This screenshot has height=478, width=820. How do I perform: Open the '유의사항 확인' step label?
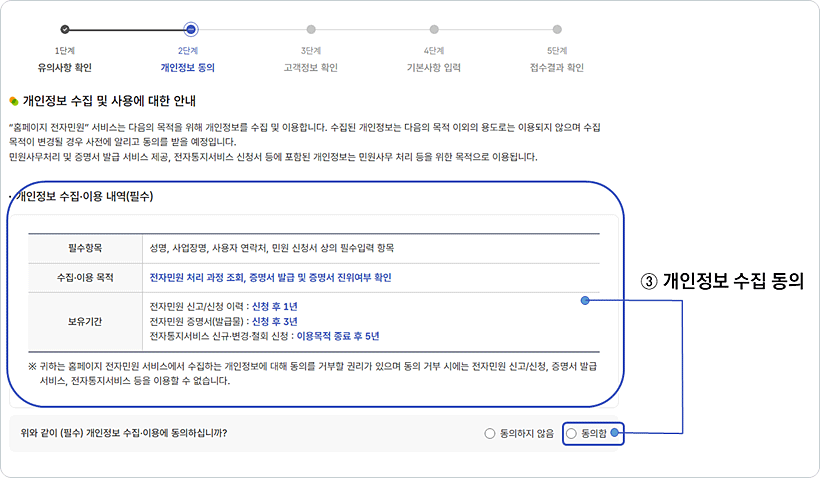(65, 67)
